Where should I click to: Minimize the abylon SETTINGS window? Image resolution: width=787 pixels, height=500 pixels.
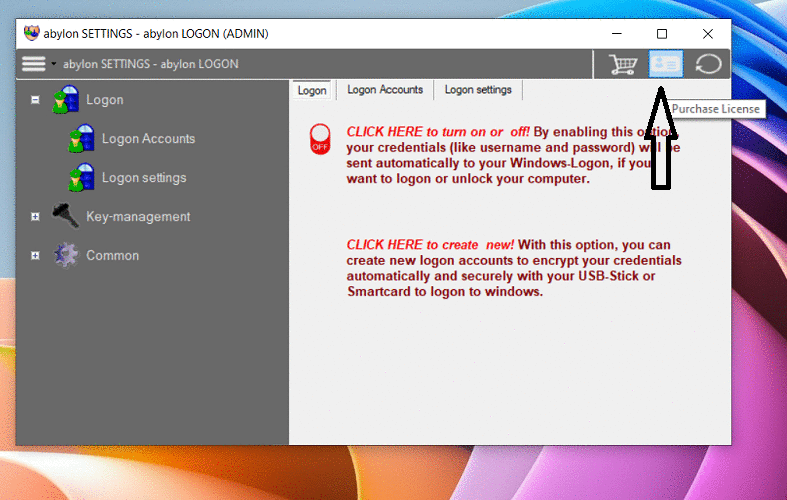coord(615,34)
